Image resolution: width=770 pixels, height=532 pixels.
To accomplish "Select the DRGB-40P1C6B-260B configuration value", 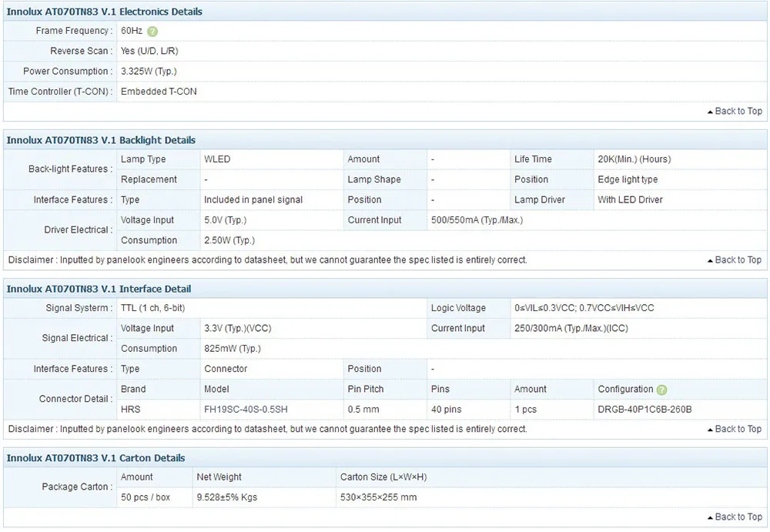I will coord(644,410).
